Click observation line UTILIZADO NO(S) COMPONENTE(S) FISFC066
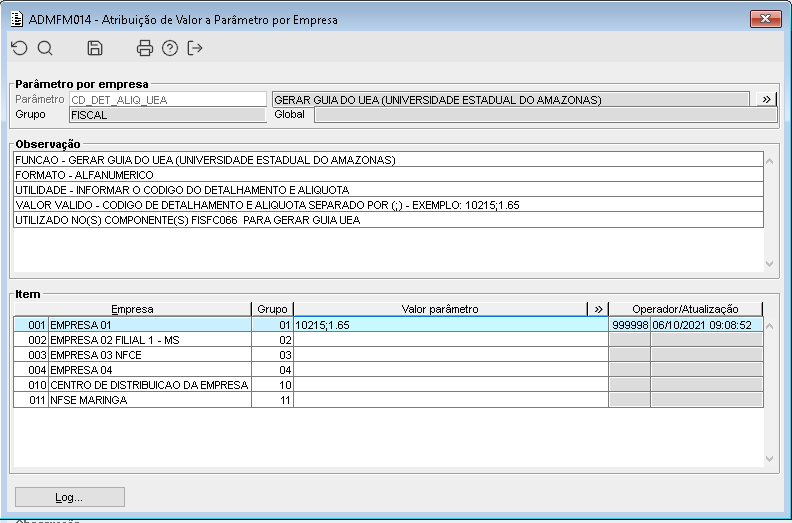The width and height of the screenshot is (792, 523). coord(388,220)
